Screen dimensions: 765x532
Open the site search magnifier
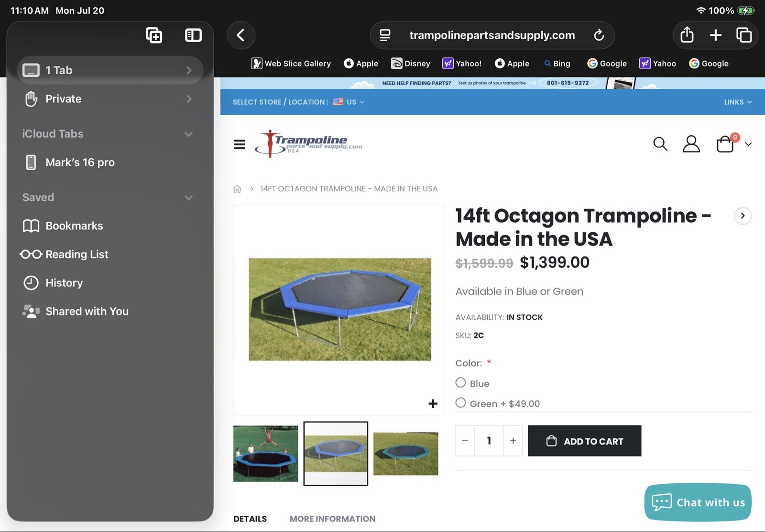[660, 144]
